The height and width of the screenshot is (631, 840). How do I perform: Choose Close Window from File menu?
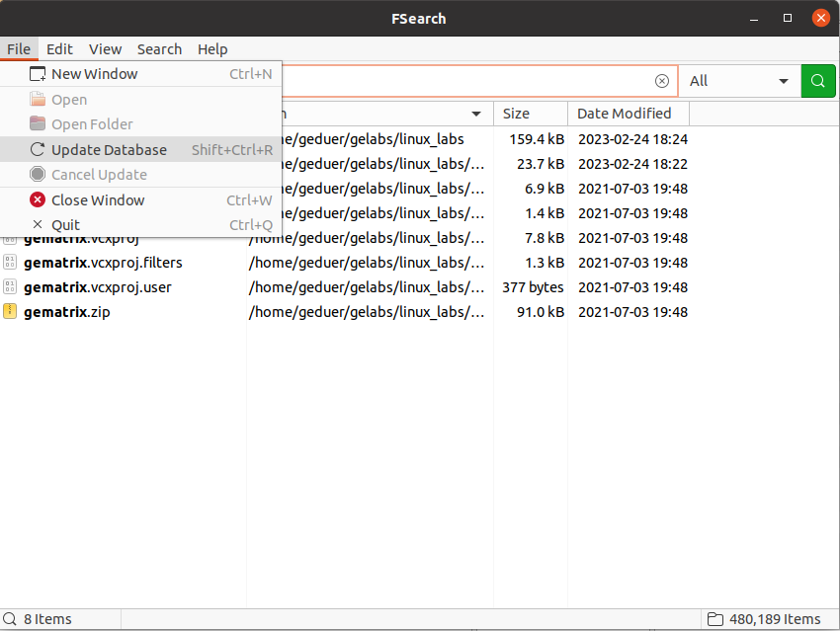click(141, 200)
